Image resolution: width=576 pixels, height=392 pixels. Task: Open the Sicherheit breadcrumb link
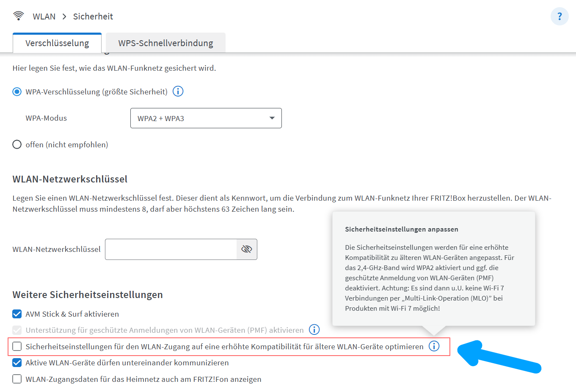click(x=93, y=16)
